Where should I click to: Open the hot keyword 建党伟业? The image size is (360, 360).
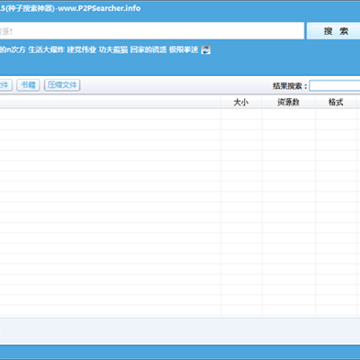click(x=82, y=50)
